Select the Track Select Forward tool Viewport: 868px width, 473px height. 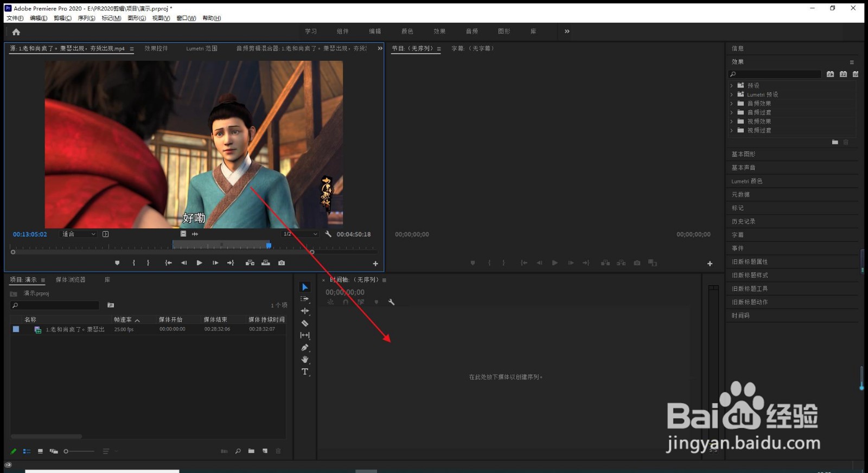tap(305, 299)
